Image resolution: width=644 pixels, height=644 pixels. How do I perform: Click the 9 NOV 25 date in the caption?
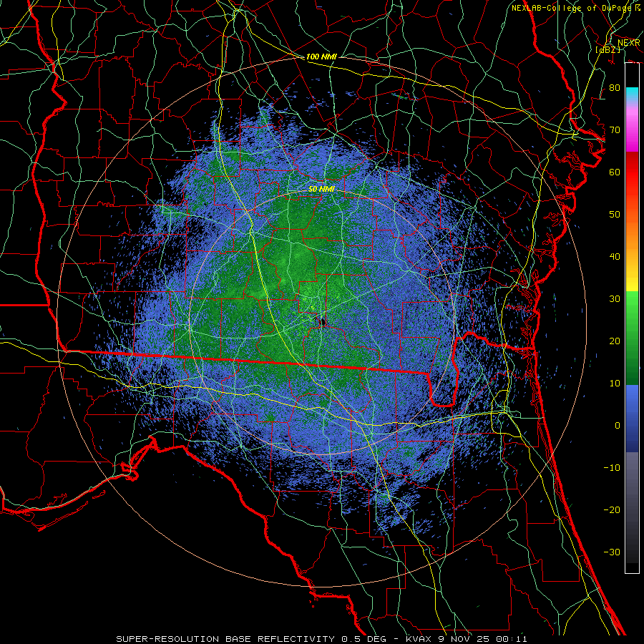(x=464, y=639)
